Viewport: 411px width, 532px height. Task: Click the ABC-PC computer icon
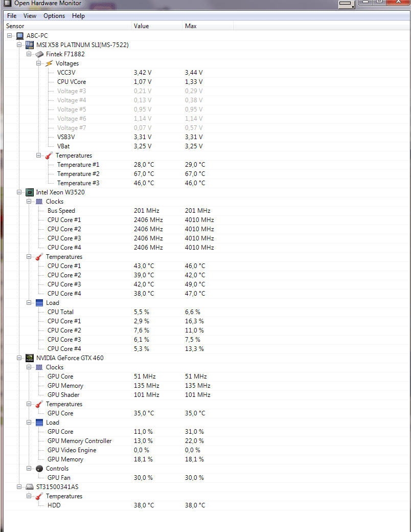coord(20,36)
